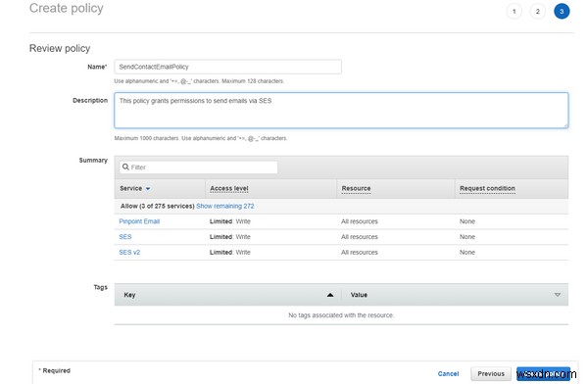Click the Service column header

point(131,188)
